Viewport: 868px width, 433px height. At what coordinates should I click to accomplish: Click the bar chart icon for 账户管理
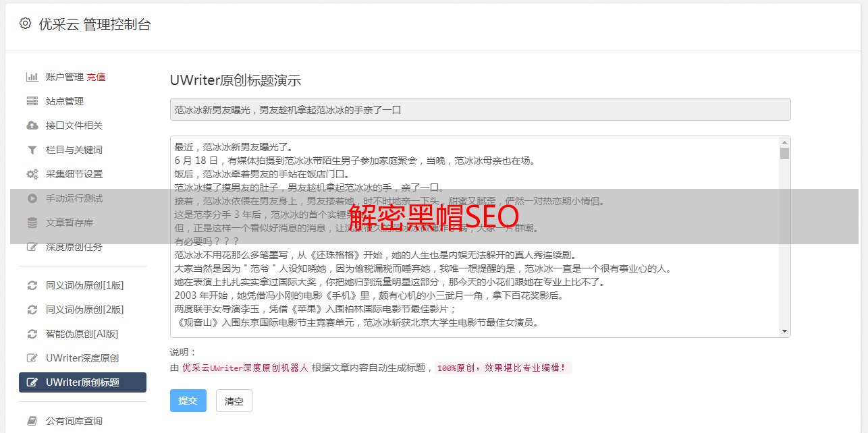[x=32, y=77]
